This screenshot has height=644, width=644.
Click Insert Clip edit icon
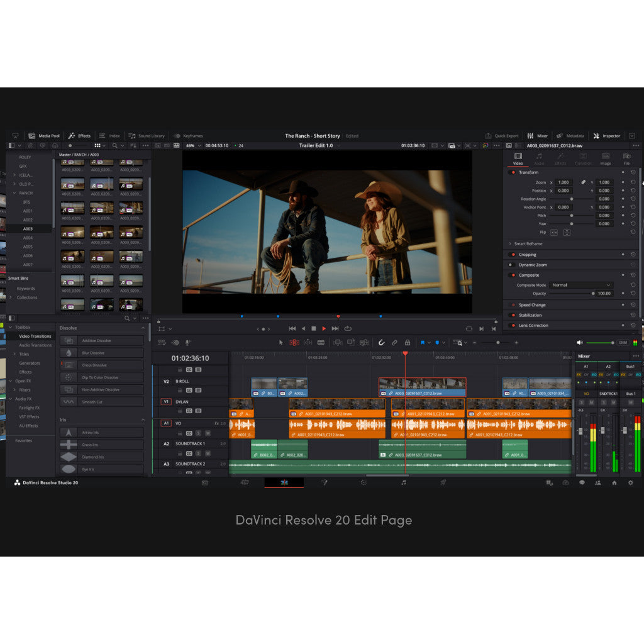[338, 343]
